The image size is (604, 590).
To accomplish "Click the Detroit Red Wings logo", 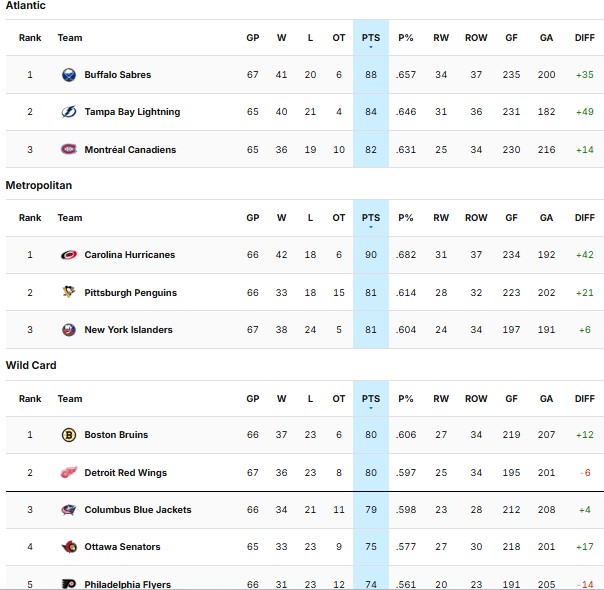I will pos(69,473).
